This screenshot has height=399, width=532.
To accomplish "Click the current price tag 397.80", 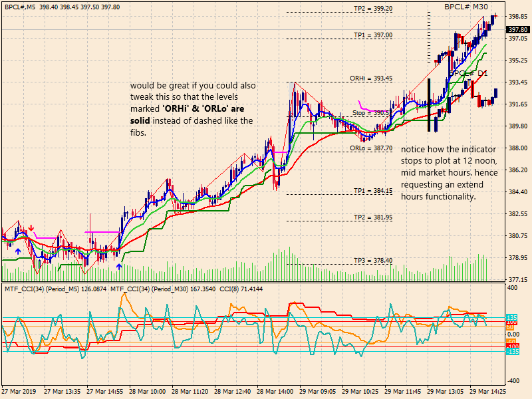I will point(518,30).
